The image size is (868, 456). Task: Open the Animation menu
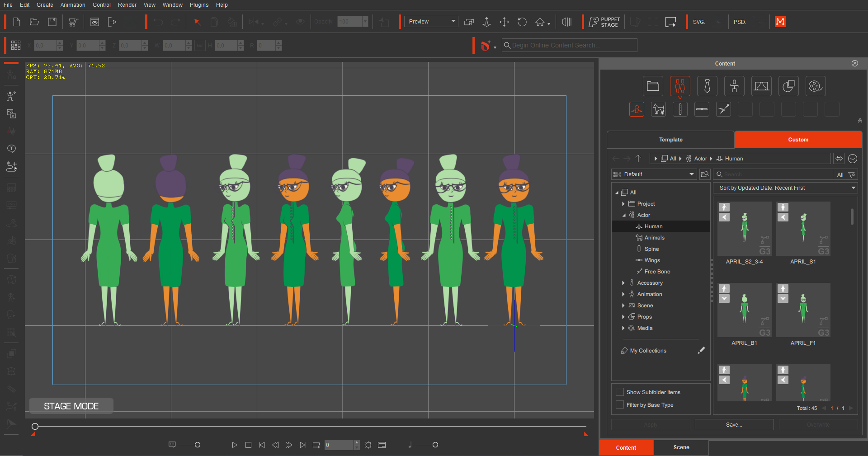pyautogui.click(x=73, y=5)
